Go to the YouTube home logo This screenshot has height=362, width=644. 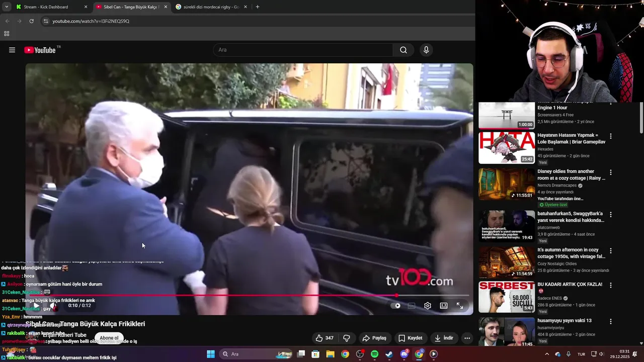tap(40, 50)
